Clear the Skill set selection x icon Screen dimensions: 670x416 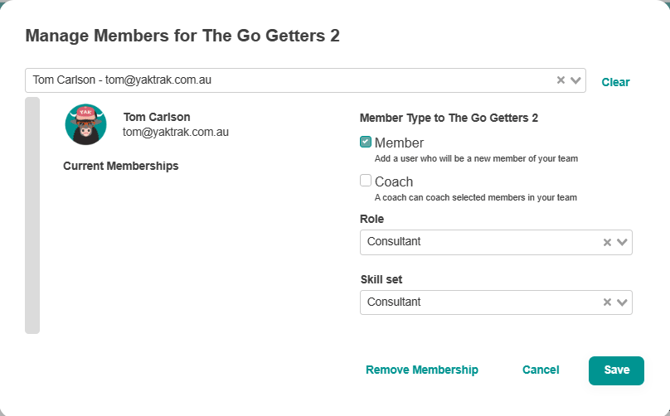607,302
